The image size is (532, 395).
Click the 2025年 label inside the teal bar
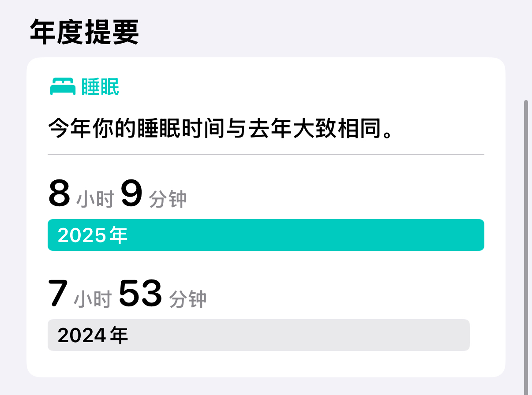93,235
